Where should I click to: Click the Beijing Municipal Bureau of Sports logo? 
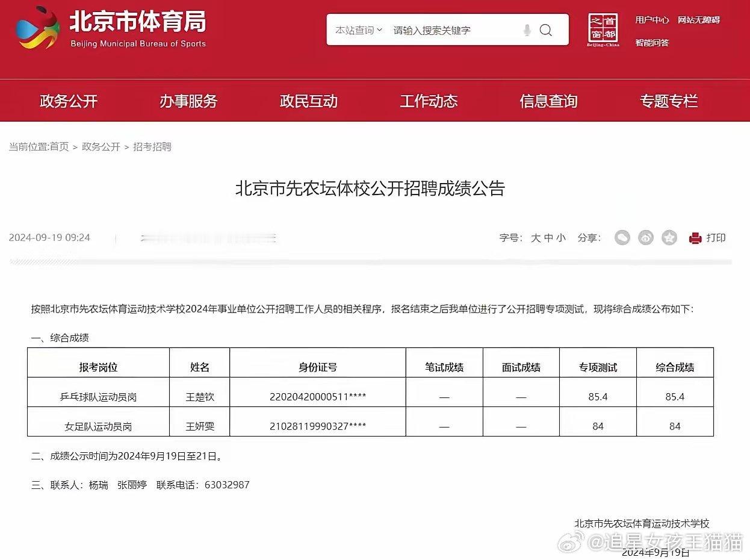click(111, 29)
